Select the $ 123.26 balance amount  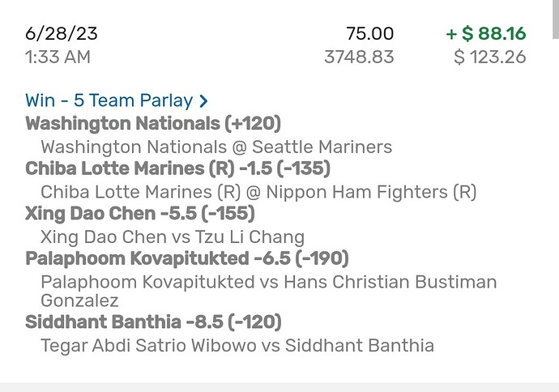489,57
